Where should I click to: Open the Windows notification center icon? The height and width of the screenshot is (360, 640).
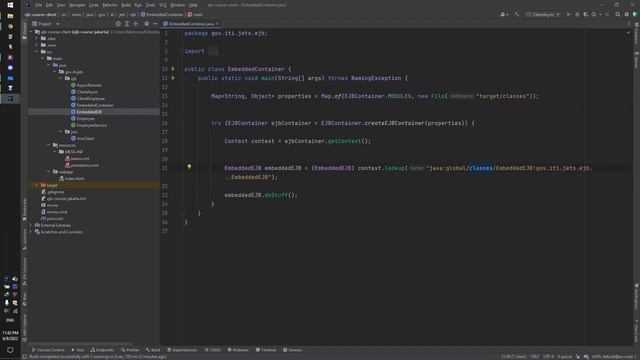[x=10, y=350]
